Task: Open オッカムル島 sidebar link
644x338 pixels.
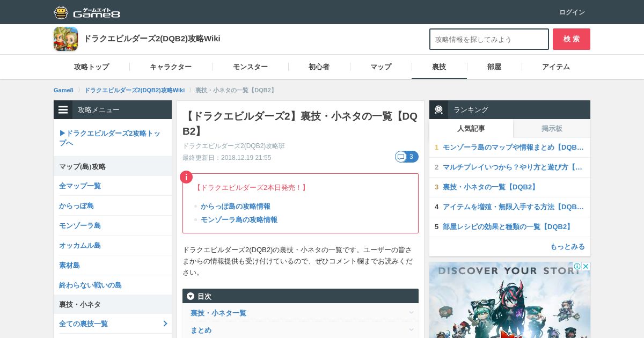Action: (x=80, y=246)
